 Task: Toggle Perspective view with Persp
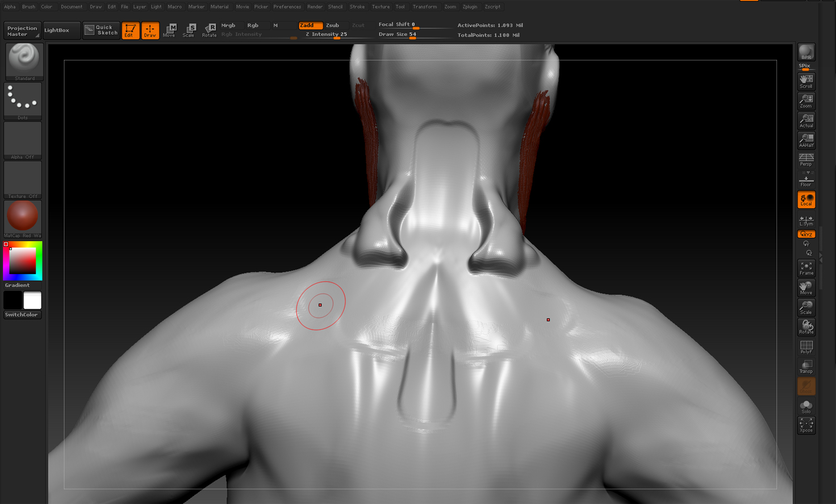point(806,160)
